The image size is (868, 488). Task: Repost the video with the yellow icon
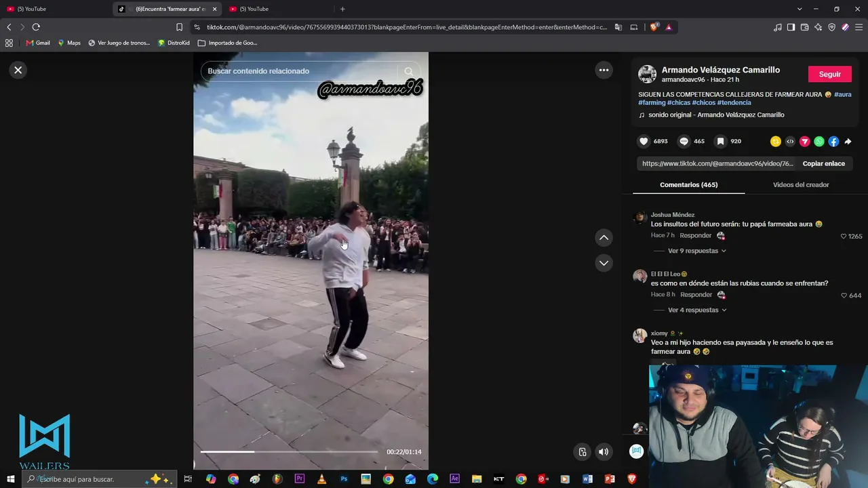coord(776,142)
